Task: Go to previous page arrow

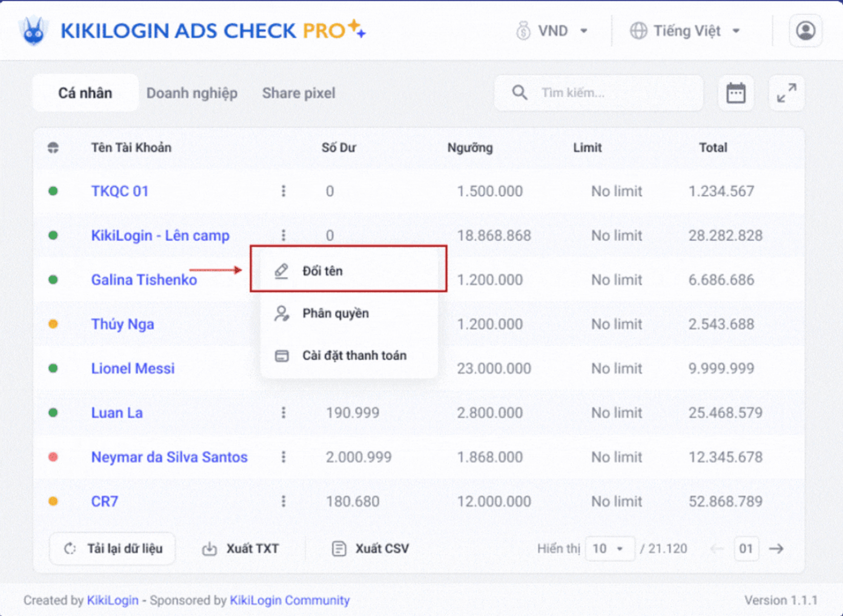Action: pos(717,549)
